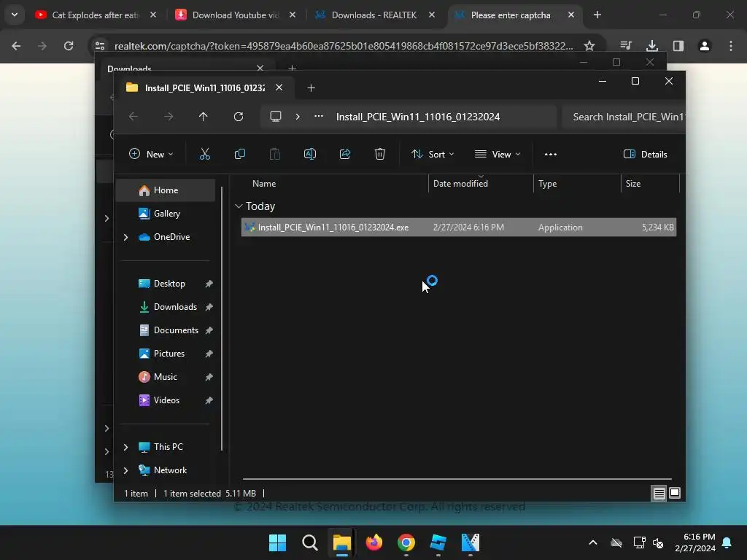747x560 pixels.
Task: Toggle the Details pane button
Action: pos(646,155)
